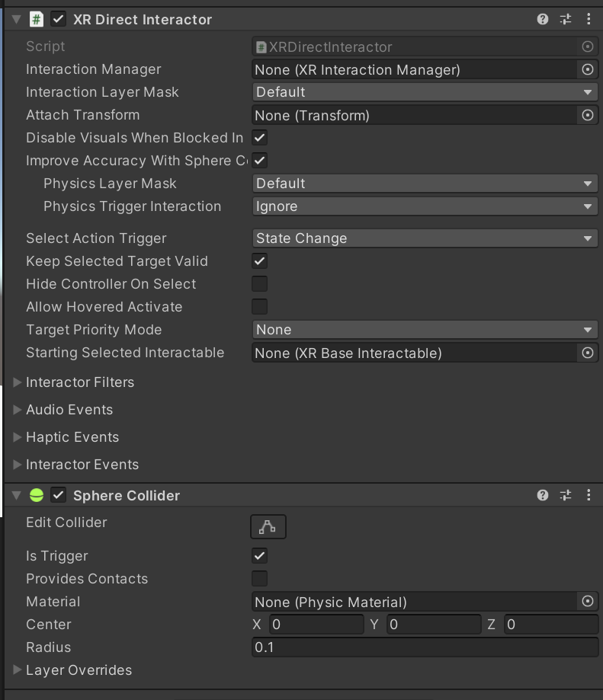Pick object for Interaction Manager field
This screenshot has height=700, width=603.
click(588, 69)
